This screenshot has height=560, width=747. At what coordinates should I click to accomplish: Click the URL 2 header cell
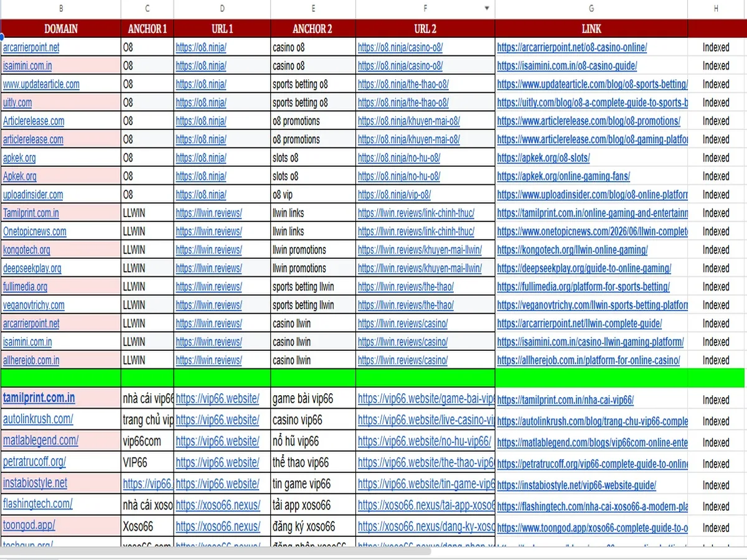point(425,29)
